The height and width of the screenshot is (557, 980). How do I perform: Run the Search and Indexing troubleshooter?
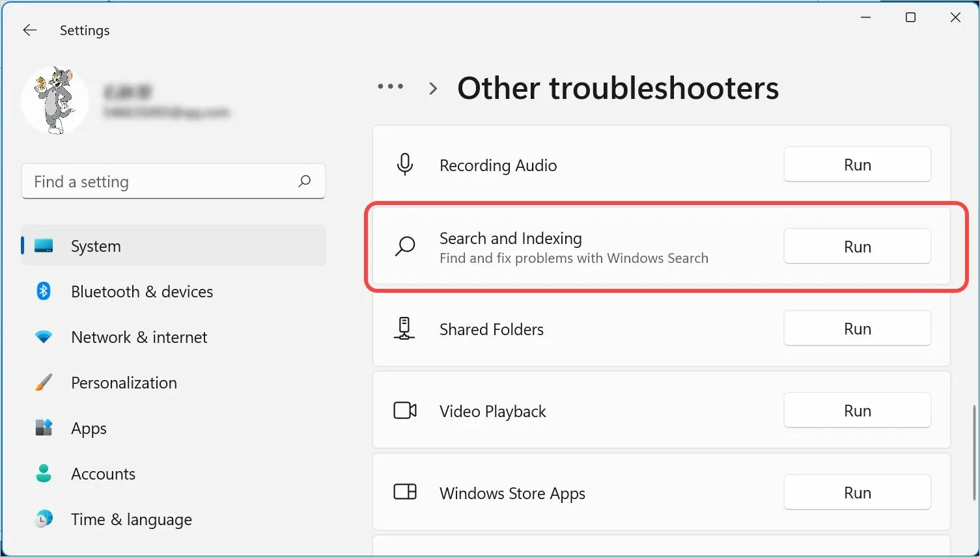(x=857, y=247)
